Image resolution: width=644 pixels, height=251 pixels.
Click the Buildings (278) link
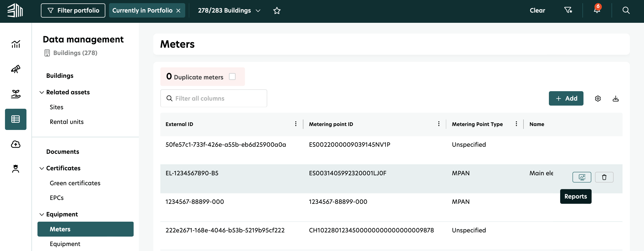tap(75, 53)
